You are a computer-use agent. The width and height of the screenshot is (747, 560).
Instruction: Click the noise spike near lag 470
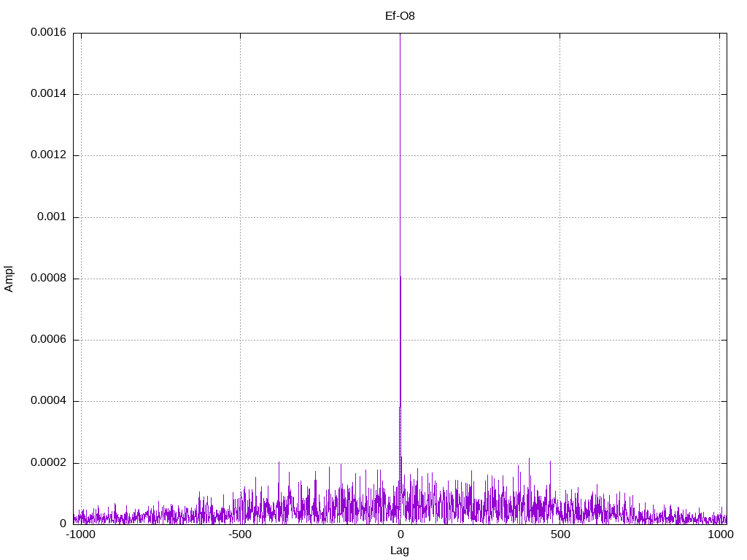tap(550, 462)
